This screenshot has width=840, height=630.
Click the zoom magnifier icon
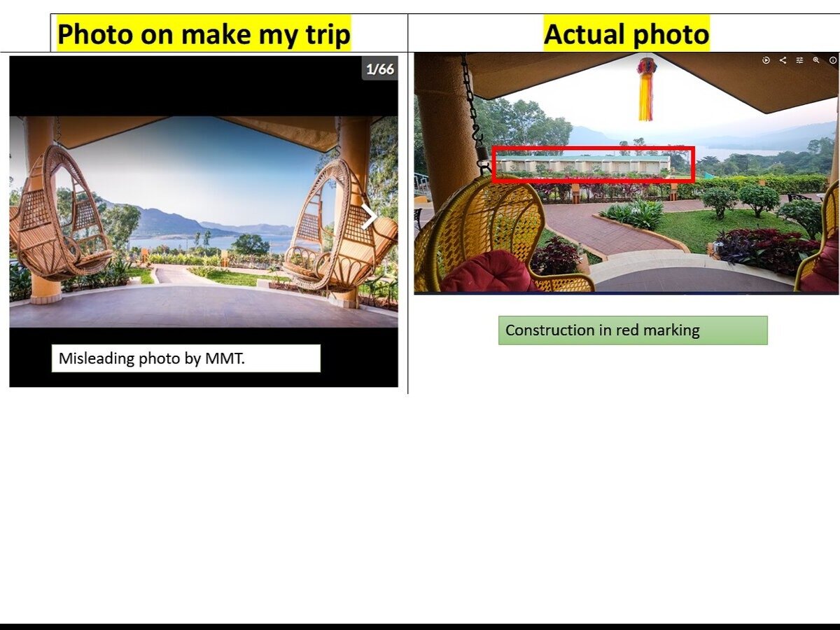coord(816,61)
